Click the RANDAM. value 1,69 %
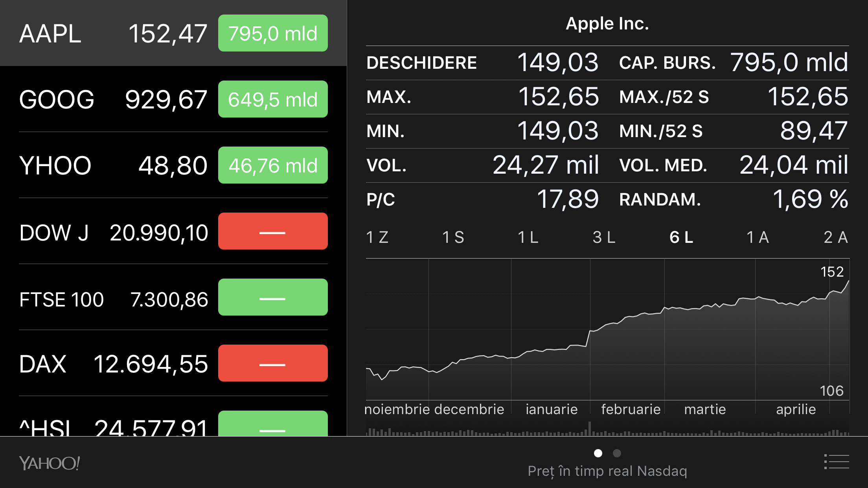 click(811, 199)
